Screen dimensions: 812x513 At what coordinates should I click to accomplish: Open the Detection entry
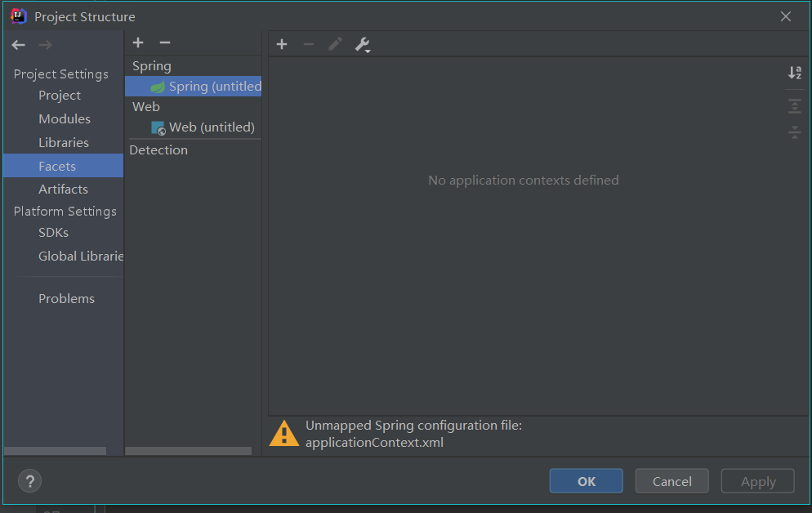[x=158, y=150]
